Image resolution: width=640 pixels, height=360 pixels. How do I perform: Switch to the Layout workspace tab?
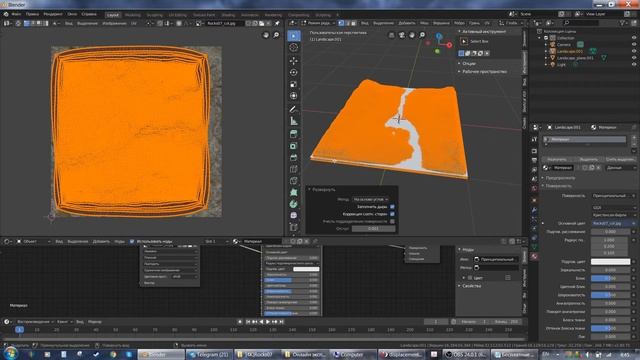tap(113, 15)
